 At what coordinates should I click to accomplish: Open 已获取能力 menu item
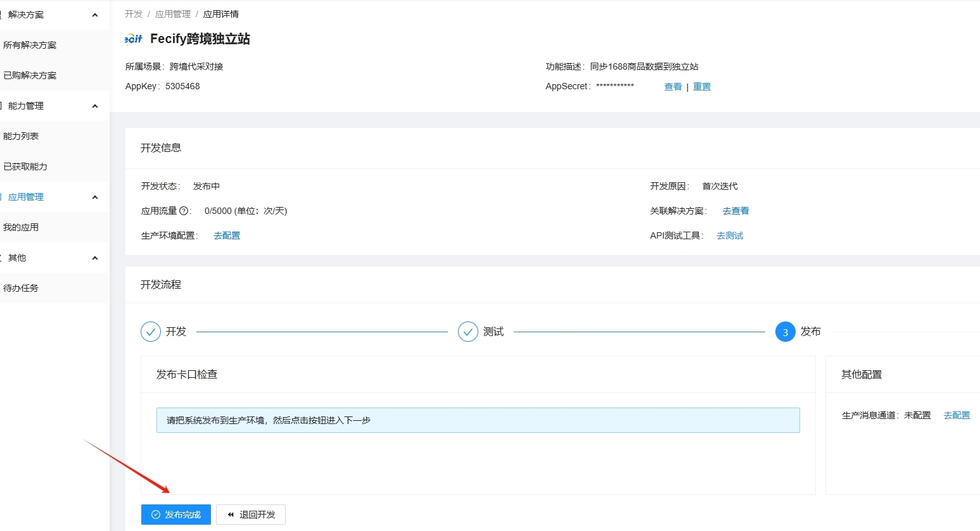[x=25, y=166]
